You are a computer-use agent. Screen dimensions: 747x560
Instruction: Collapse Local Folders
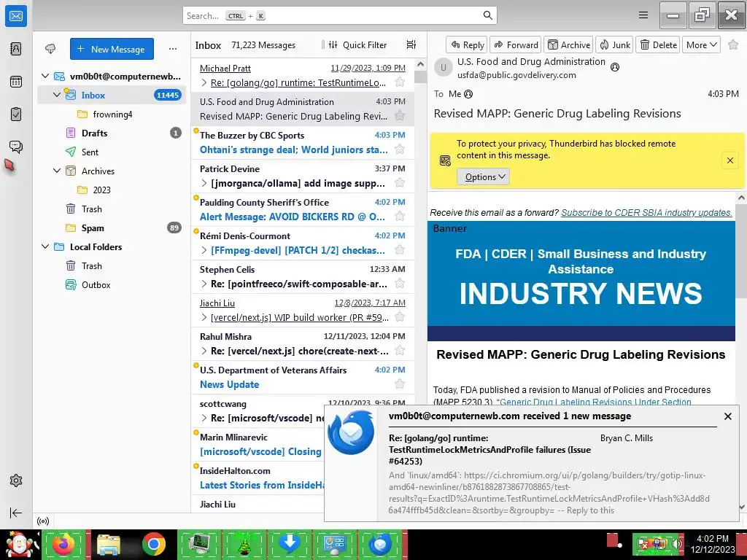45,246
